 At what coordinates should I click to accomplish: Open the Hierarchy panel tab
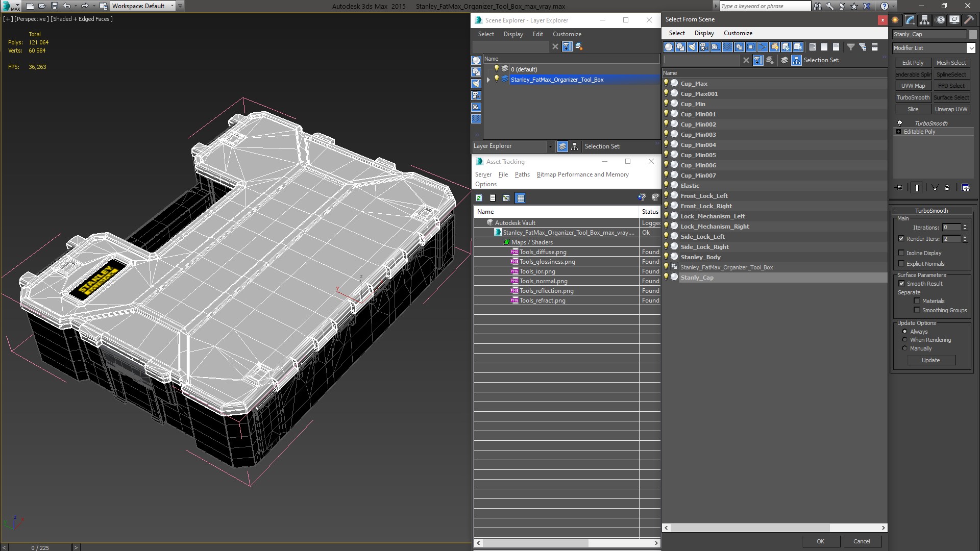tap(925, 20)
